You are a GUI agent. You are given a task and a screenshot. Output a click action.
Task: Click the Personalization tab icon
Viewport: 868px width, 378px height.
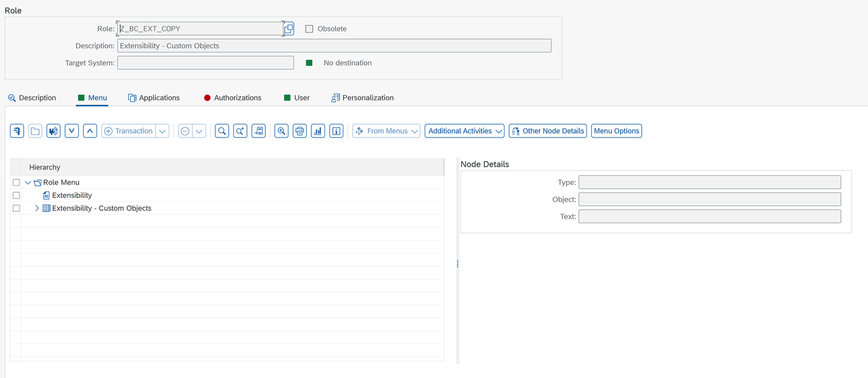pos(336,98)
